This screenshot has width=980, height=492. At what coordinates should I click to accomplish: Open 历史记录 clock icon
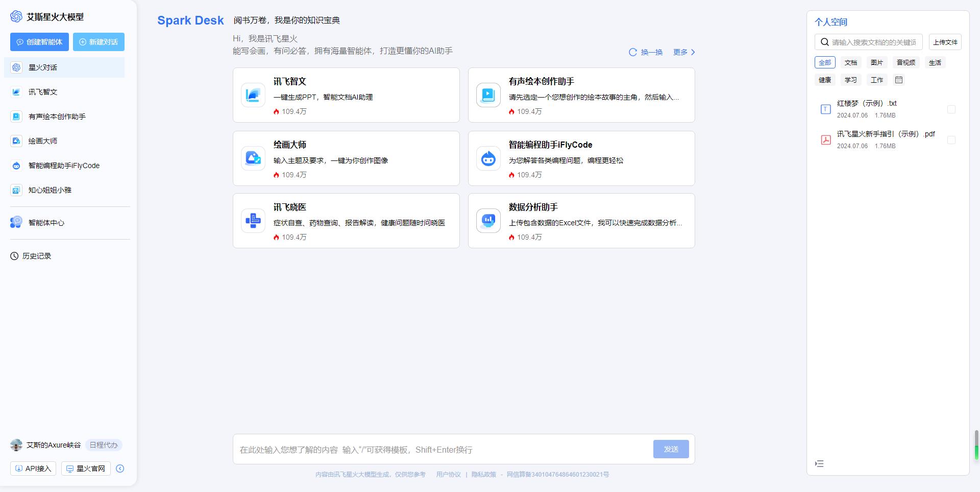point(14,256)
